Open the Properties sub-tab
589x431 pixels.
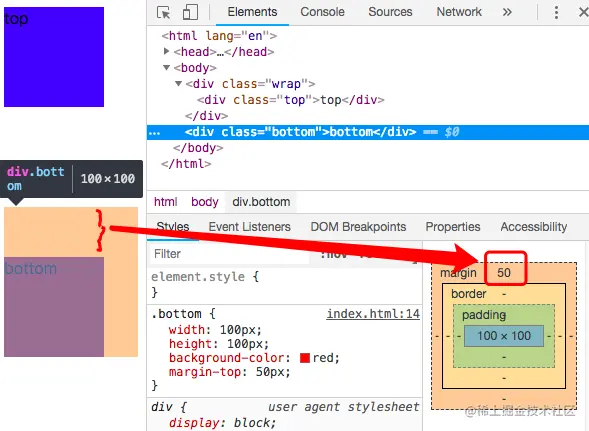click(453, 227)
